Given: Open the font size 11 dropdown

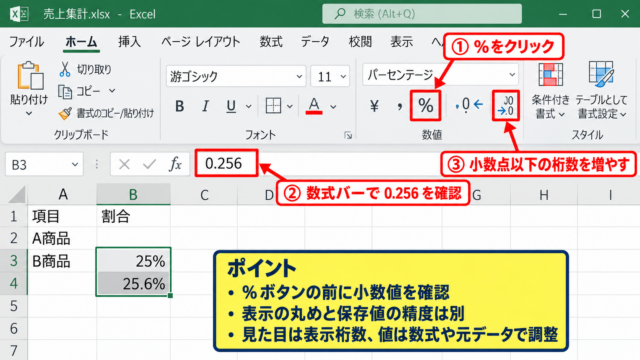Looking at the screenshot, I should point(343,76).
